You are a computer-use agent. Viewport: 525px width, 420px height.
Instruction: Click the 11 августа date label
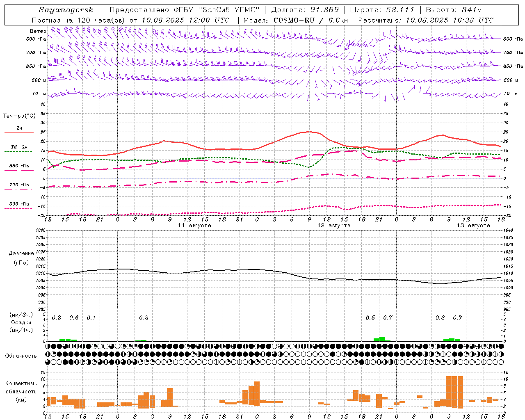(194, 226)
